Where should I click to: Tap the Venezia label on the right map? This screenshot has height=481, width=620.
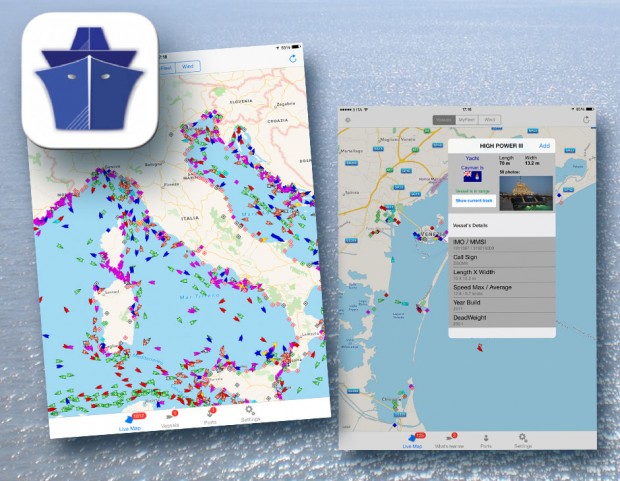pos(433,235)
